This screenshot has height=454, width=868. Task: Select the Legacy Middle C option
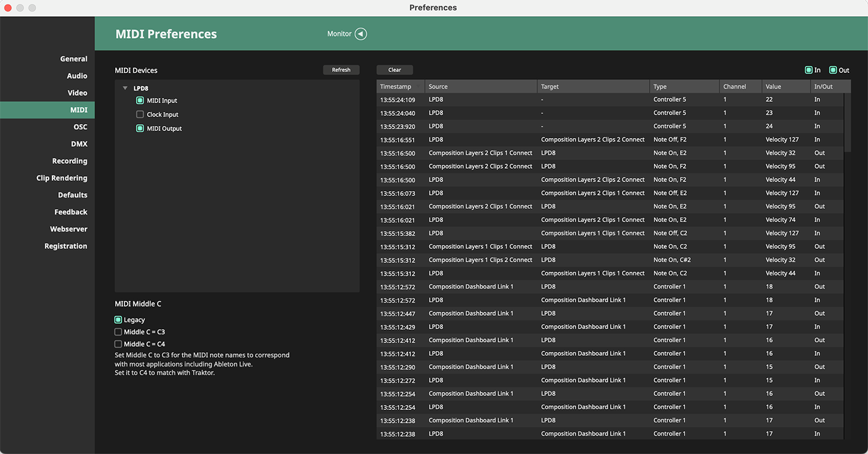click(x=118, y=320)
